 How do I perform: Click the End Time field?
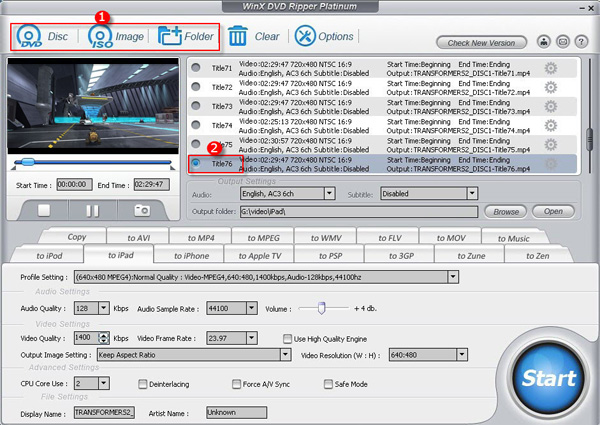(152, 184)
